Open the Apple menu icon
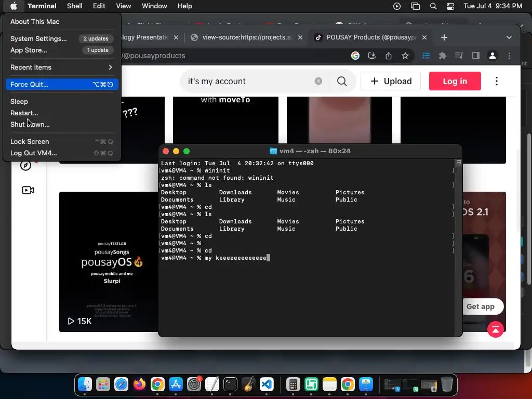 14,6
